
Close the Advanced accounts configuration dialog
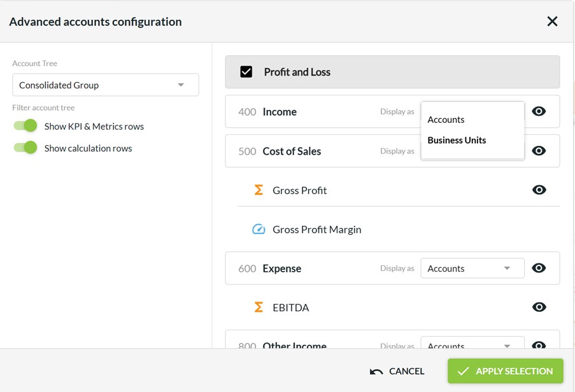(552, 22)
